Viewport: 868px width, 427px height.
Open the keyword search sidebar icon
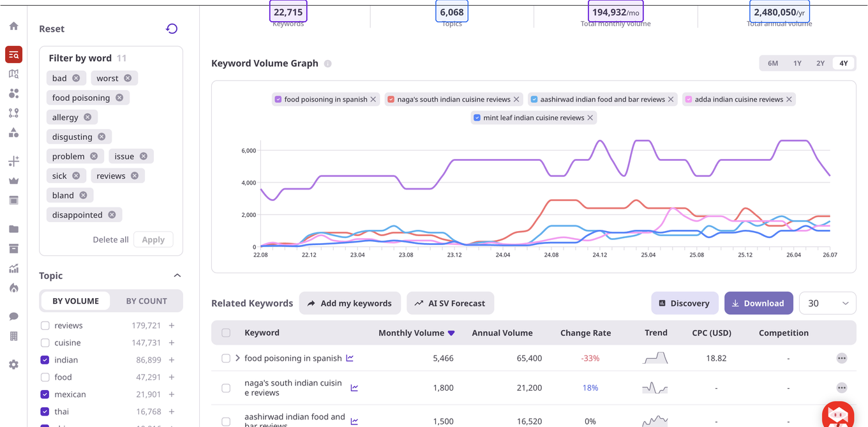click(x=13, y=55)
